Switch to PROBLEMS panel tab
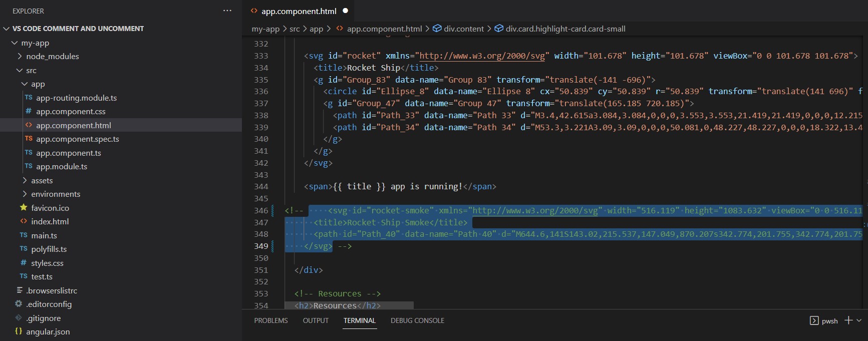 (271, 320)
